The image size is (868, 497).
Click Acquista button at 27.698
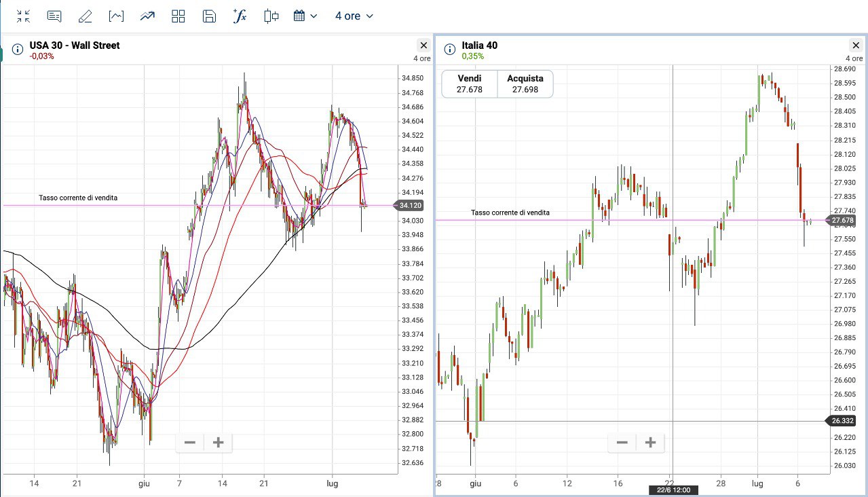coord(525,84)
